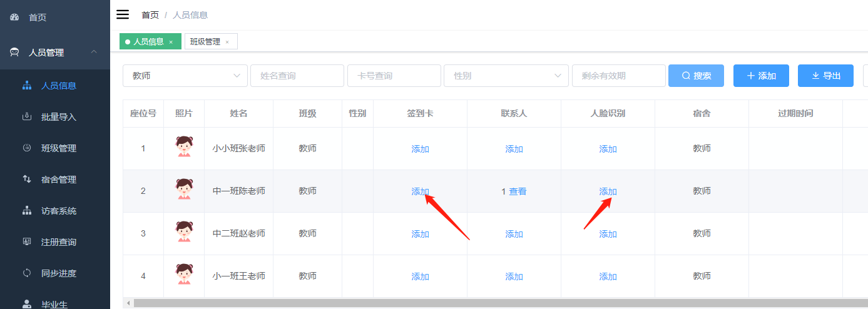Click avatar photo of 中一班陈老师
868x309 pixels.
point(184,190)
